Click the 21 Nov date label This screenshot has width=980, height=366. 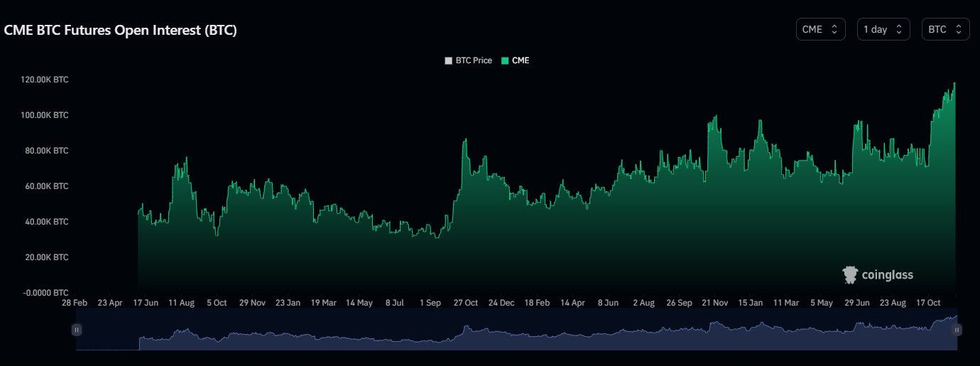tap(715, 303)
